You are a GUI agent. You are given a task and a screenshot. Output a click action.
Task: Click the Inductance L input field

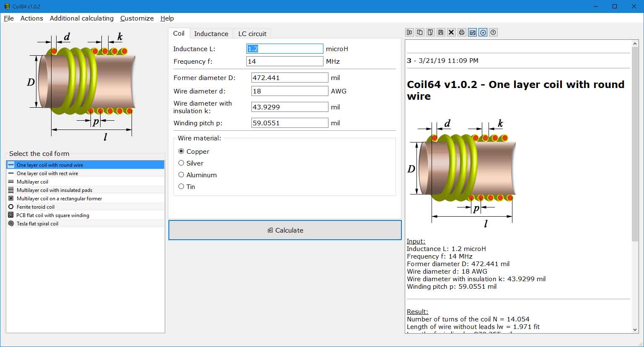[x=285, y=49]
